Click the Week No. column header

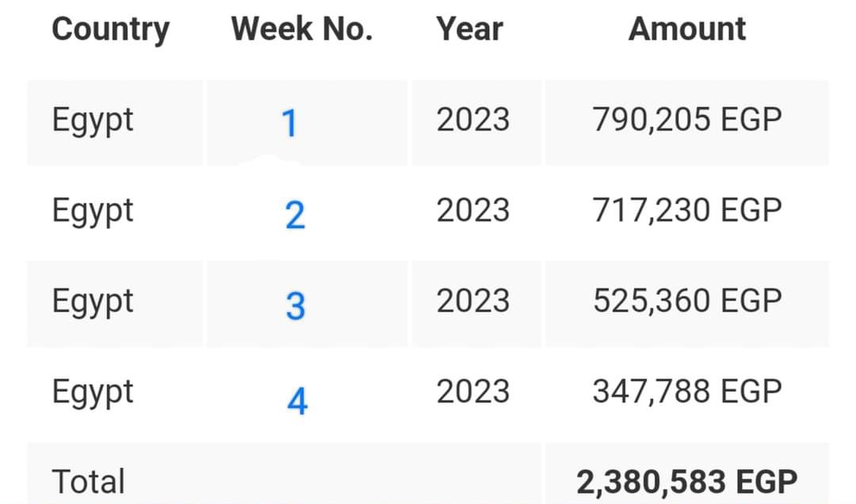(x=302, y=30)
